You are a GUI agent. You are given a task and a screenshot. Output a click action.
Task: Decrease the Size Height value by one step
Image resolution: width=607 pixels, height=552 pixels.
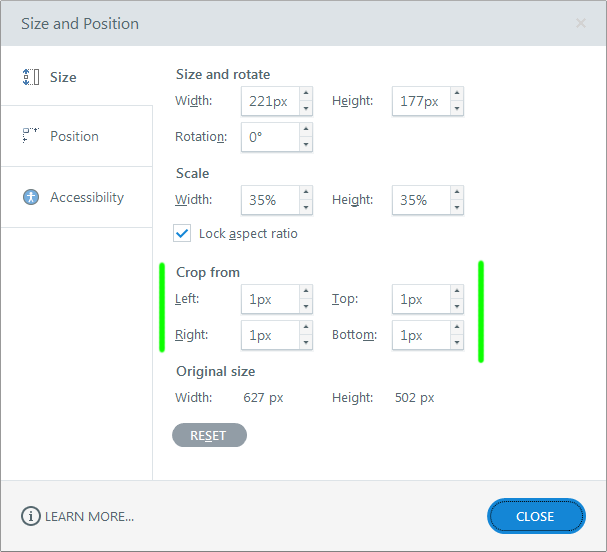click(457, 108)
